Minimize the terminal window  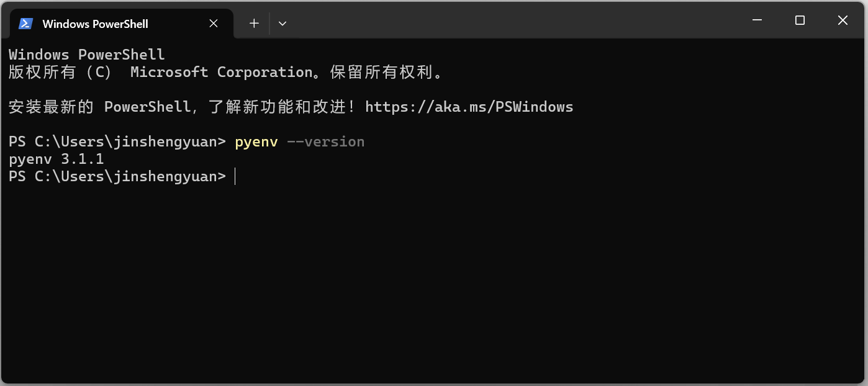[757, 20]
